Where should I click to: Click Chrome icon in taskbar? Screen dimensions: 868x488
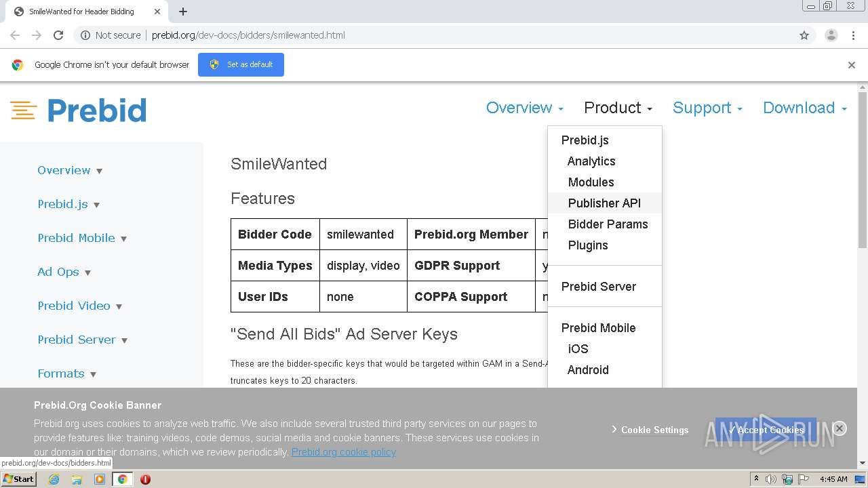click(x=123, y=479)
